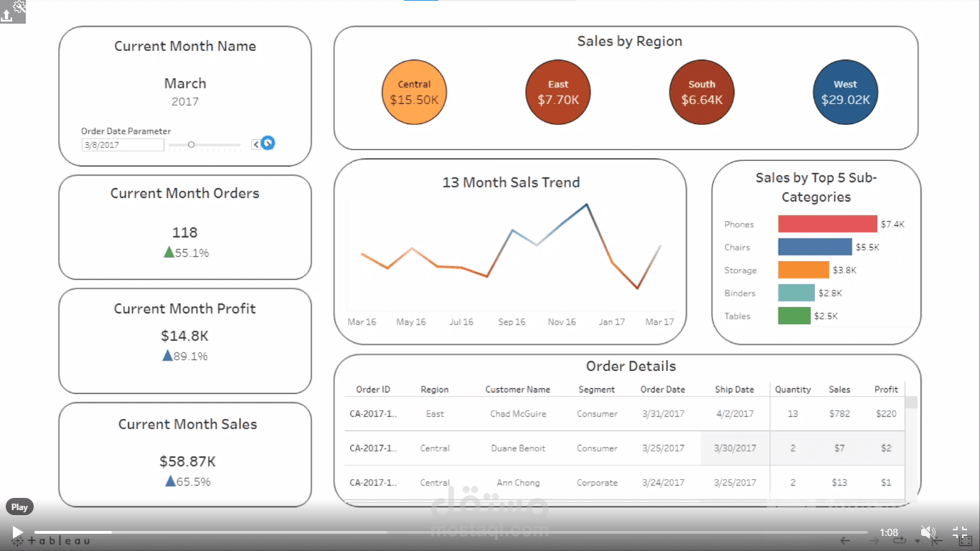This screenshot has width=980, height=551.
Task: Click the $58.87K Current Month Sales value
Action: click(x=187, y=461)
